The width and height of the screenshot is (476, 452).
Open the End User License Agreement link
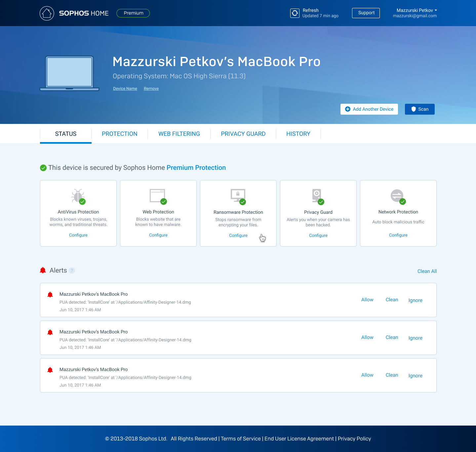299,439
